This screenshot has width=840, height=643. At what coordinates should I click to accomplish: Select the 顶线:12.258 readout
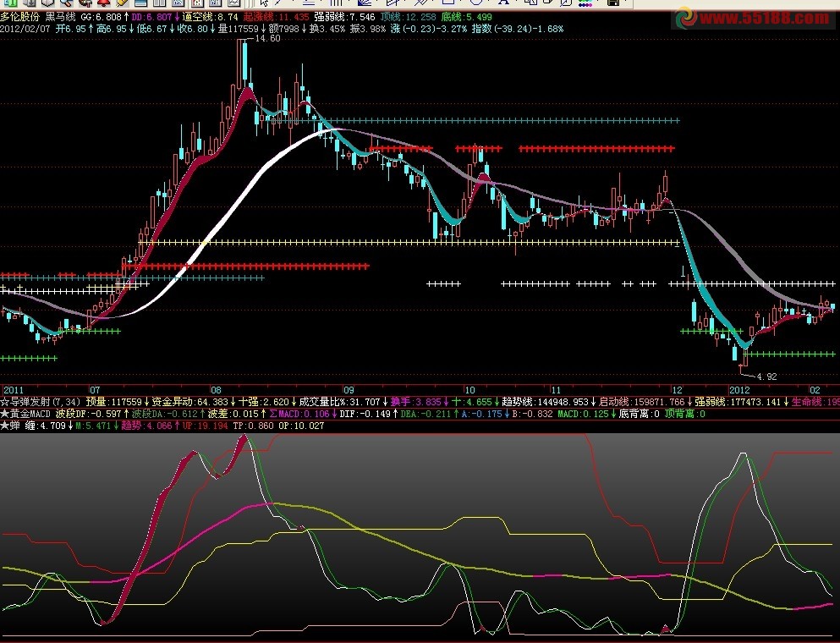coord(409,17)
